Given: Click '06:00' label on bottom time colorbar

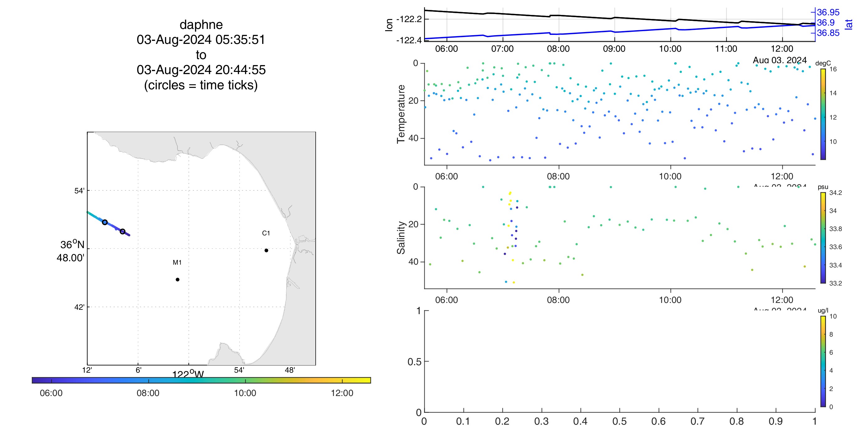Looking at the screenshot, I should (51, 393).
